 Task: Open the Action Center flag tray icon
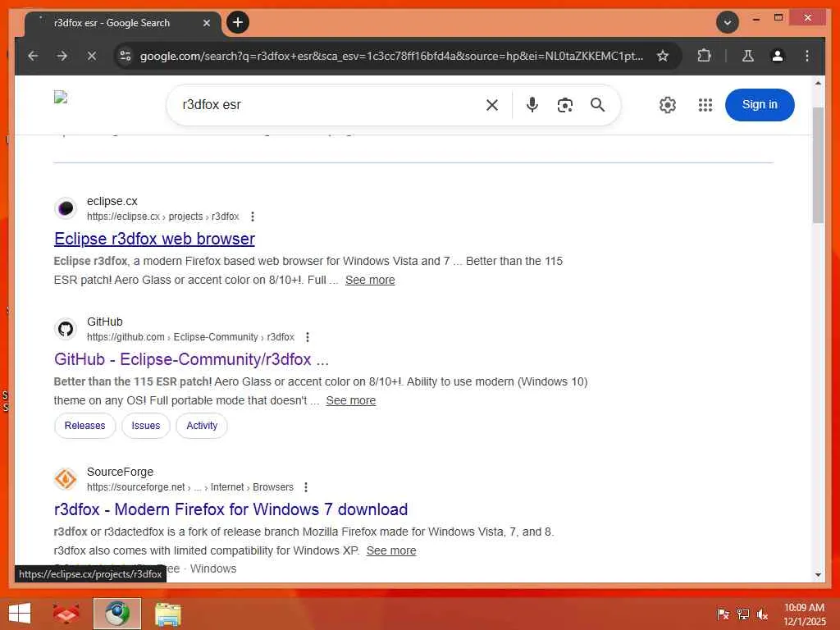tap(724, 614)
